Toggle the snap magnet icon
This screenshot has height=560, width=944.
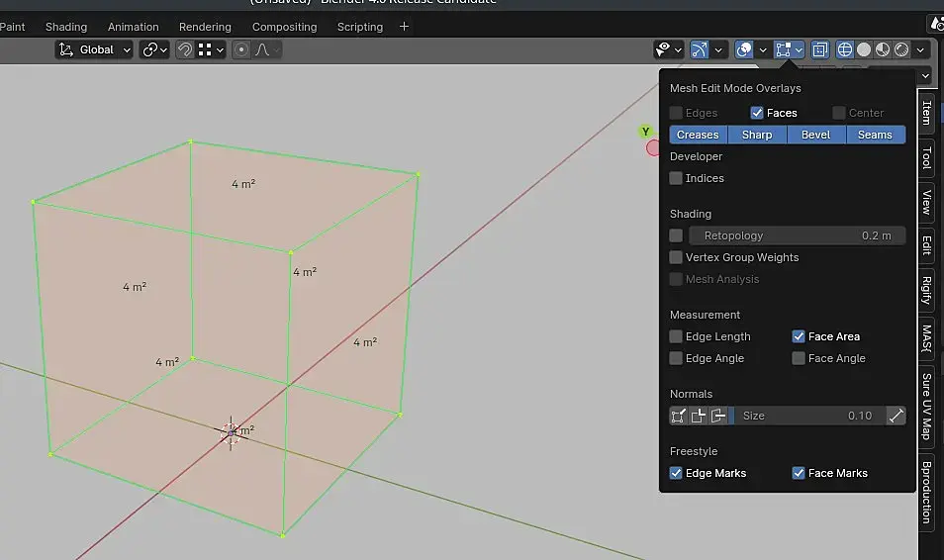point(185,49)
